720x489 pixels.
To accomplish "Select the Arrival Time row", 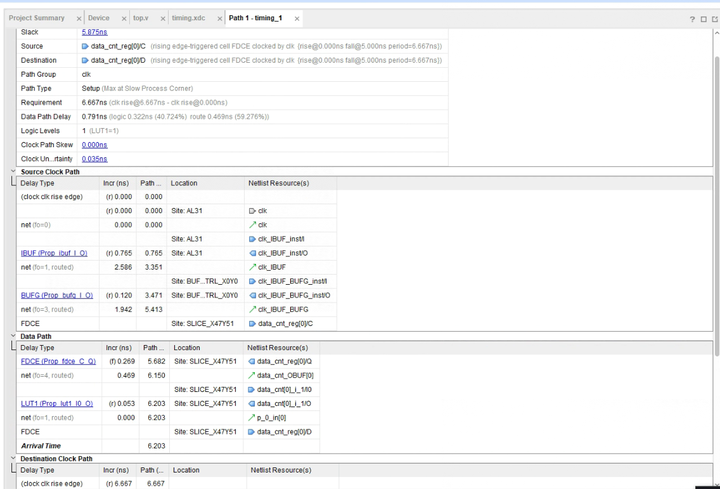I will tap(168, 446).
